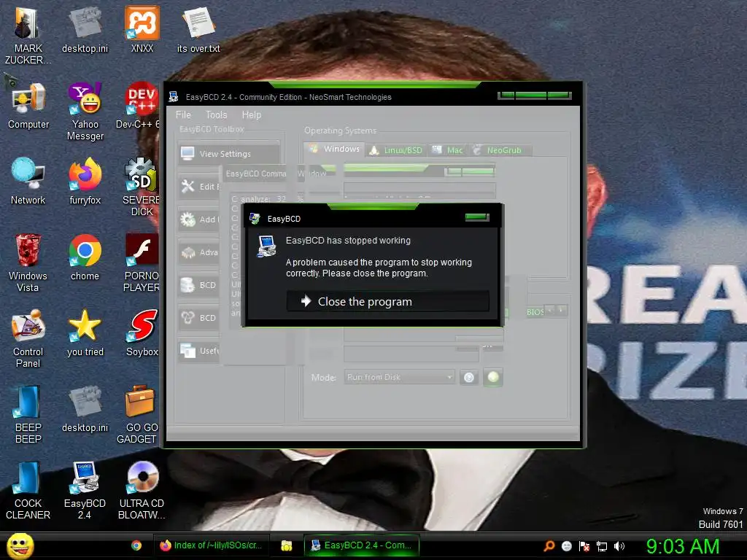Launch the Dev-C++ desktop shortcut
Viewport: 747px width, 560px height.
coord(141,106)
